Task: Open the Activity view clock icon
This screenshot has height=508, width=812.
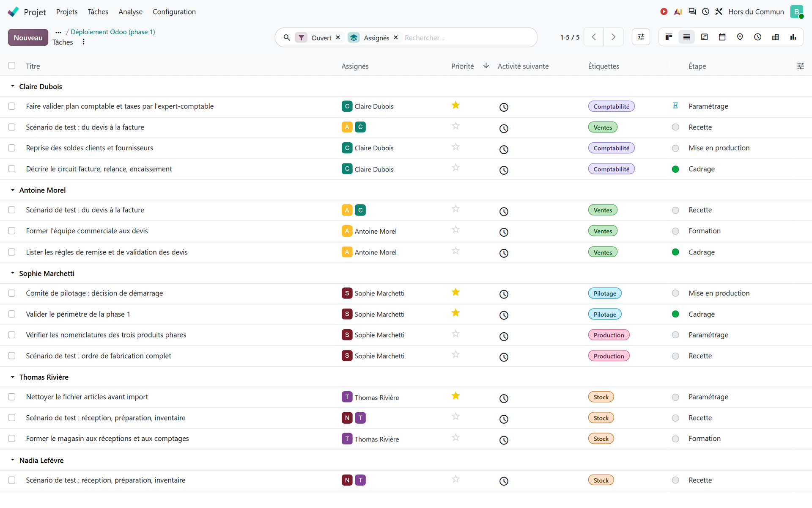Action: click(x=757, y=37)
